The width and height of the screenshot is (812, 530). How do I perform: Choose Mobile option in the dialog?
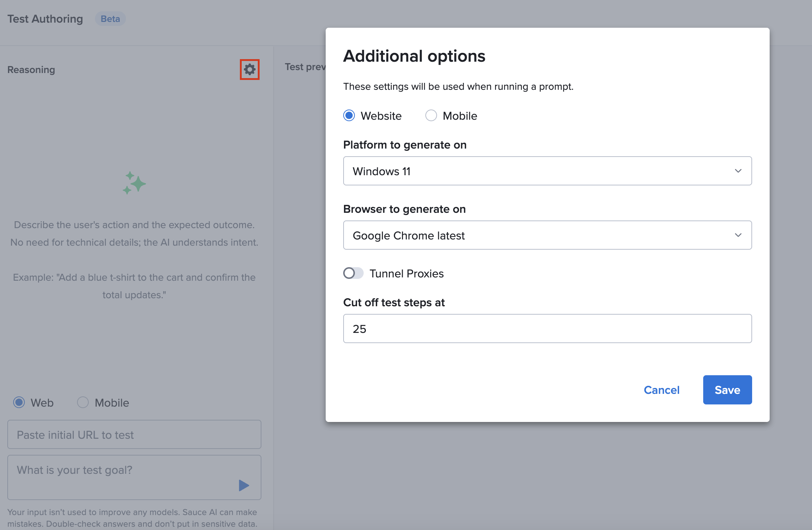(x=431, y=115)
